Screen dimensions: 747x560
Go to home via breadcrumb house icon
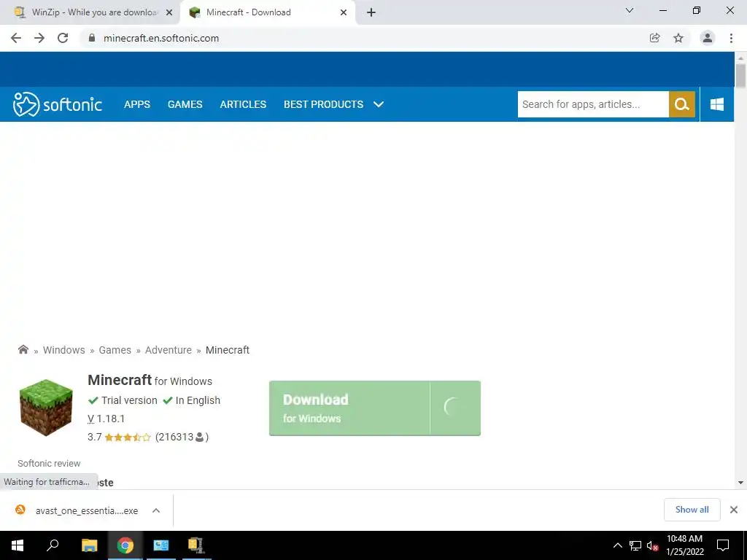click(x=23, y=349)
